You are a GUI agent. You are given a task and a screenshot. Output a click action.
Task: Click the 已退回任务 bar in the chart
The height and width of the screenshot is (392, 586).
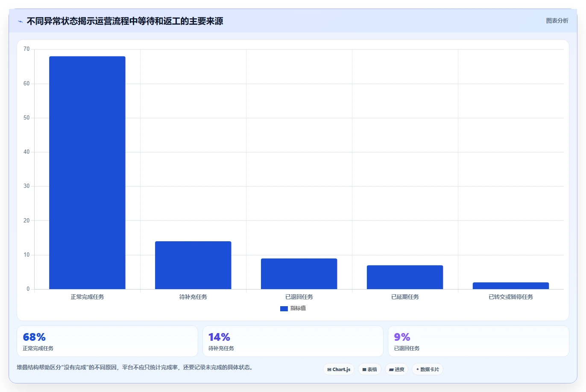299,274
